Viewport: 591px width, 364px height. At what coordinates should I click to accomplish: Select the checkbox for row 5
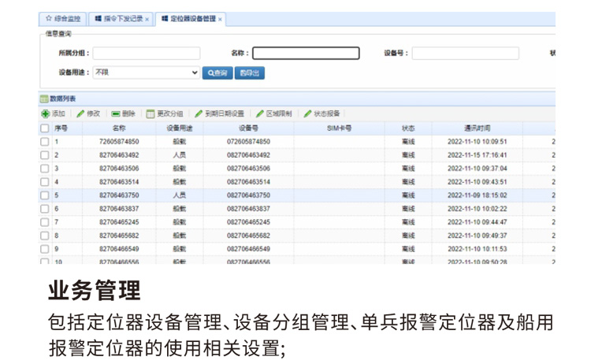[x=45, y=195]
